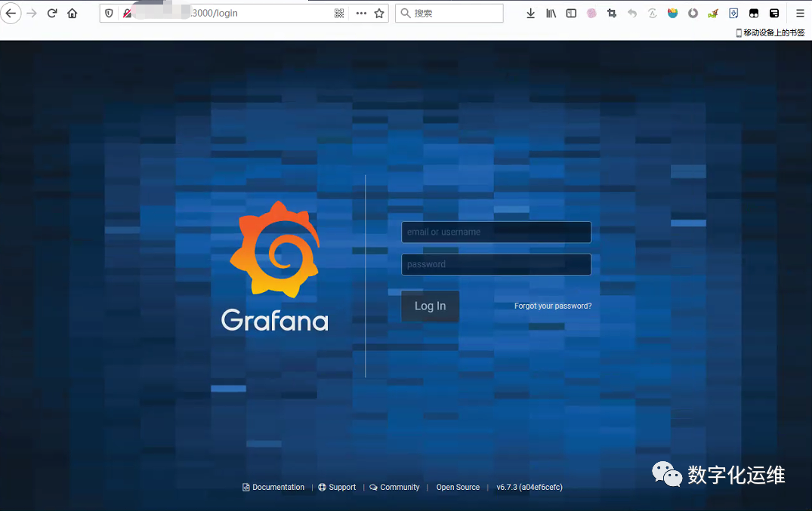Image resolution: width=812 pixels, height=511 pixels.
Task: Click the search box labeled 搜索
Action: click(x=449, y=14)
